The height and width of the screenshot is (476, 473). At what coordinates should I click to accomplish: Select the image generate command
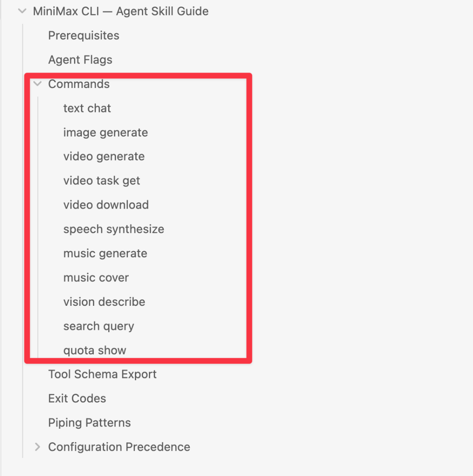(106, 132)
